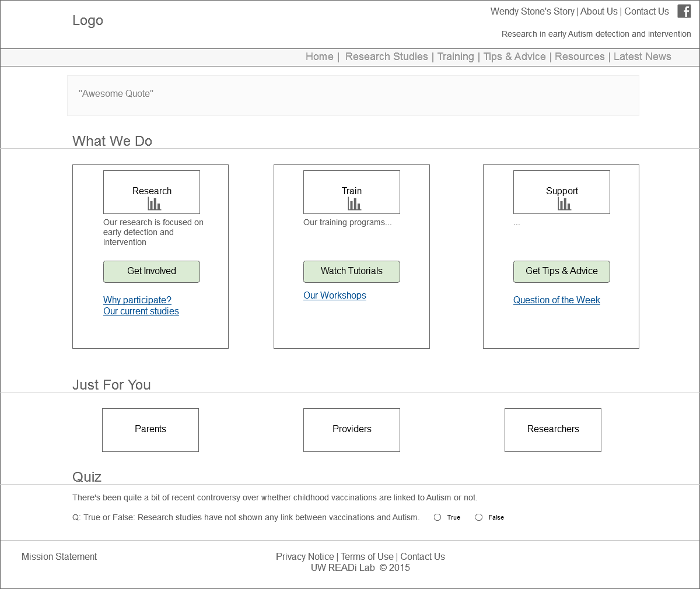
Task: Open Tips & Advice in the navigation bar
Action: 514,57
